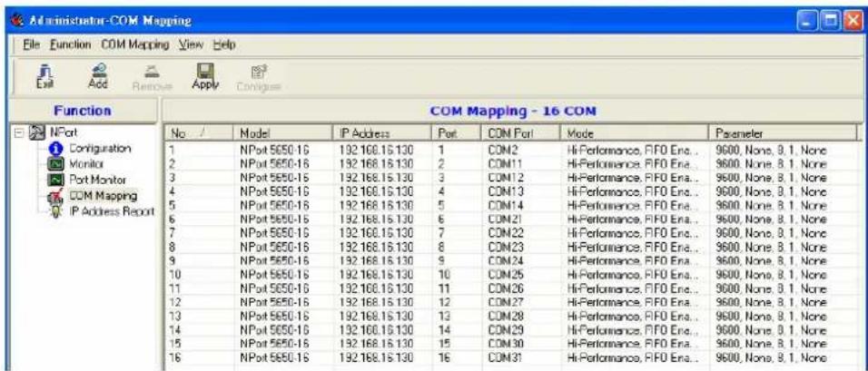
Task: Click the Port Monitor icon in tree
Action: (57, 181)
